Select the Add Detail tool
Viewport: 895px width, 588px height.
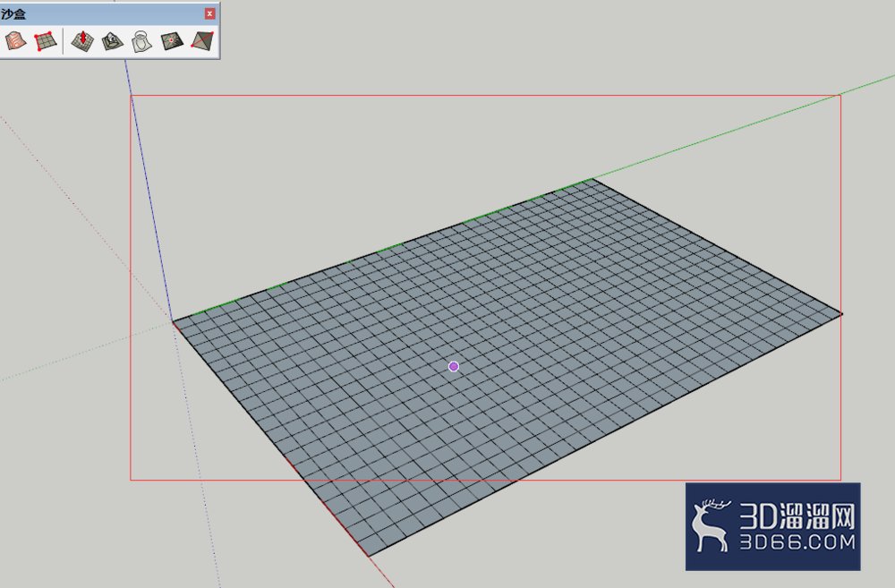[172, 41]
